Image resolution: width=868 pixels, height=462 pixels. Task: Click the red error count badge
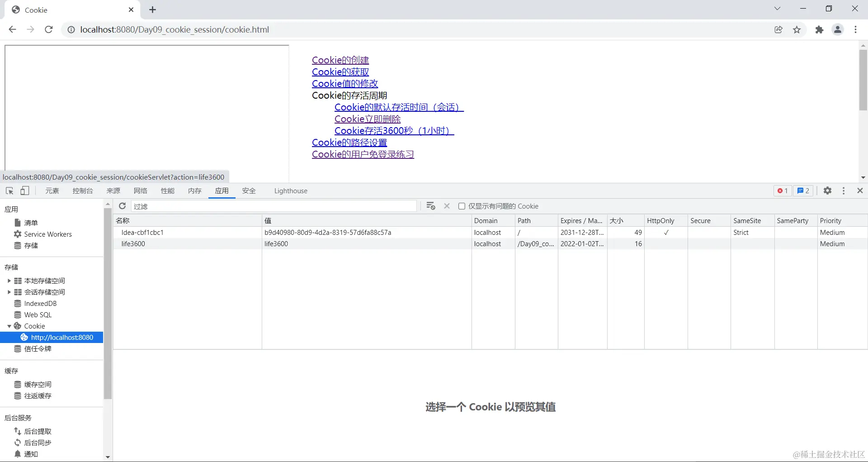783,191
